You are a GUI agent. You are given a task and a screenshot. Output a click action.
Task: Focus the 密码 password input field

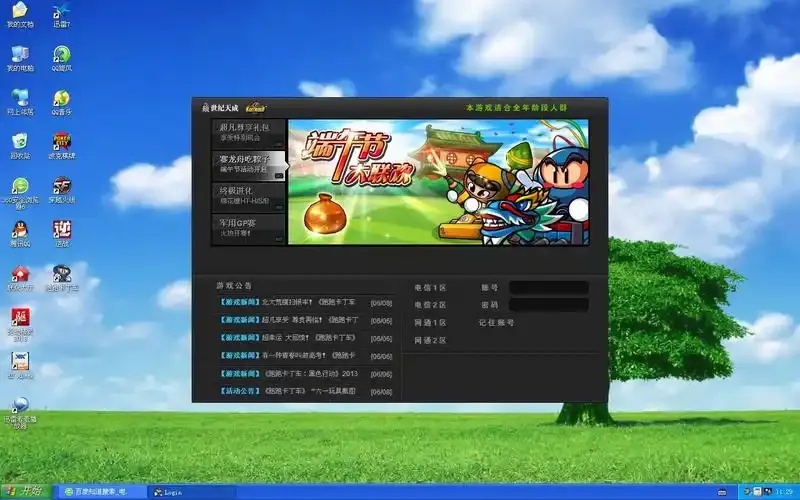coord(549,305)
